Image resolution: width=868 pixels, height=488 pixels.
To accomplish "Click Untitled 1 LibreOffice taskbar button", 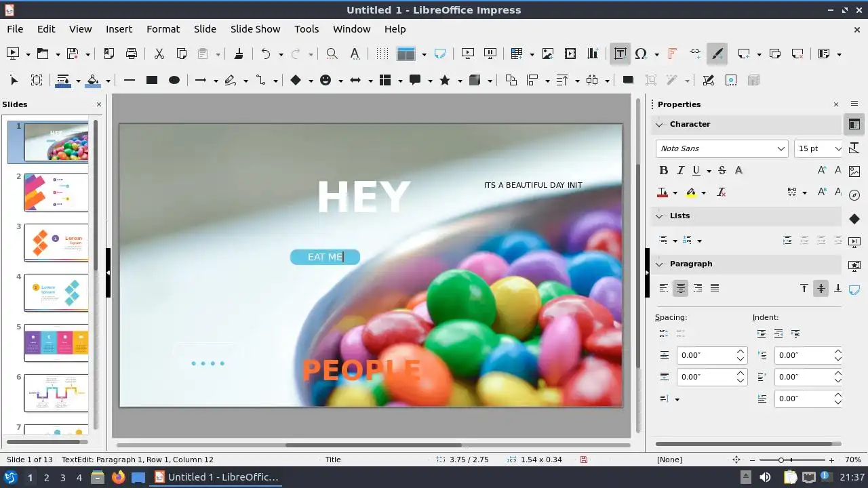I will coord(217,477).
